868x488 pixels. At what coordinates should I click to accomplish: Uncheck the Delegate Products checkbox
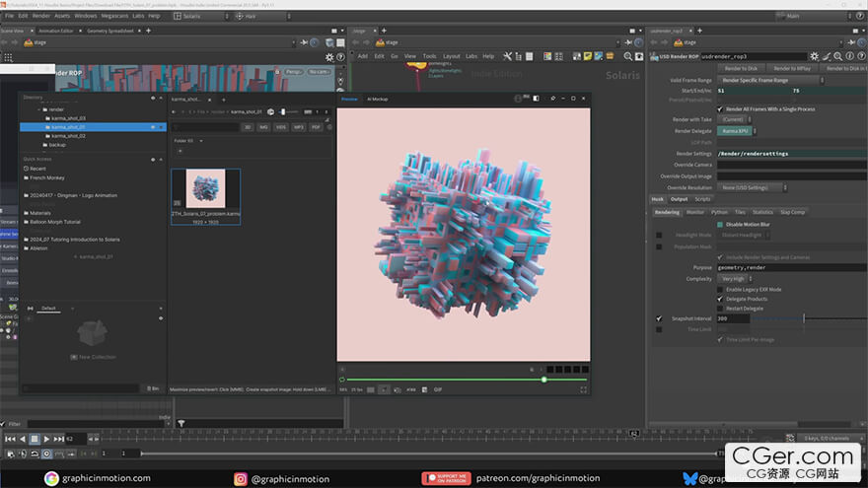(722, 298)
